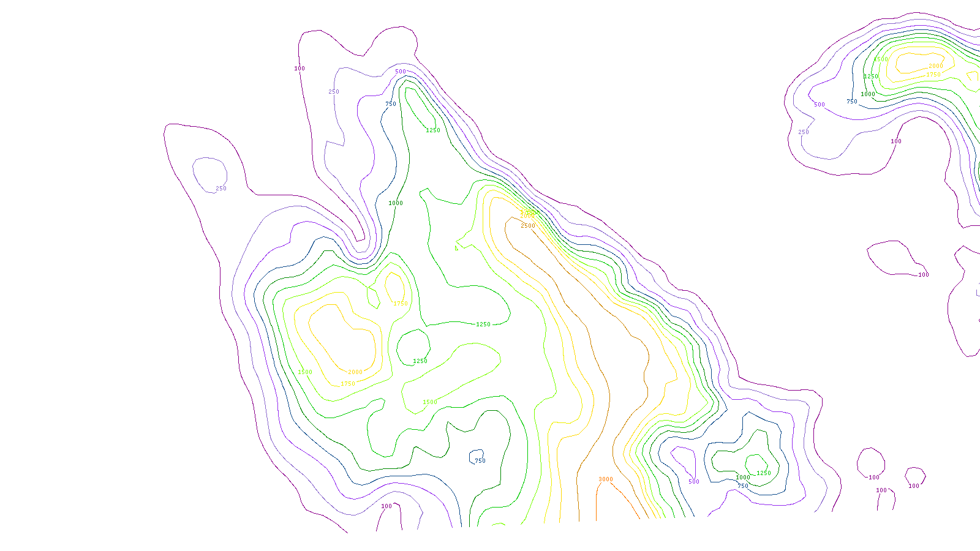Click the orange 3000 contour label

point(605,479)
